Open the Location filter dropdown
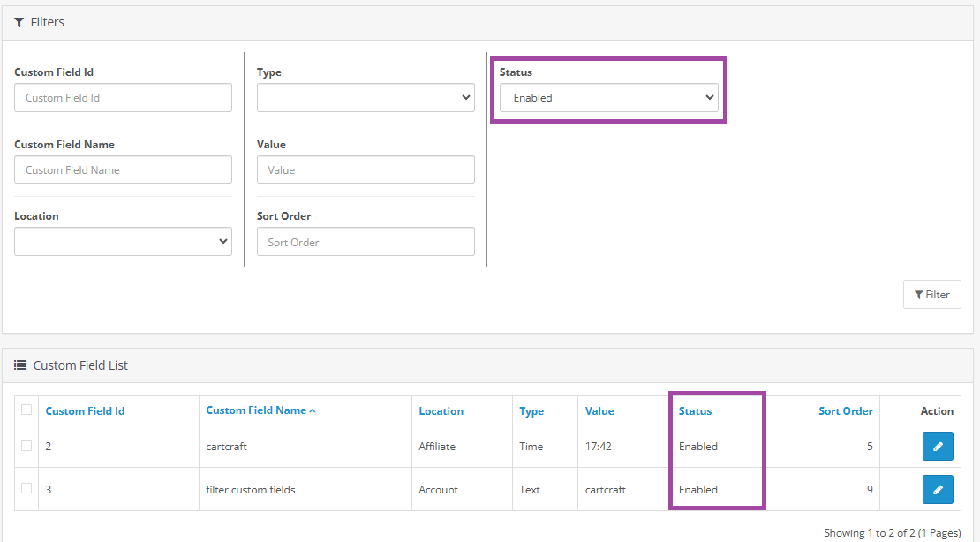980x542 pixels. 123,242
